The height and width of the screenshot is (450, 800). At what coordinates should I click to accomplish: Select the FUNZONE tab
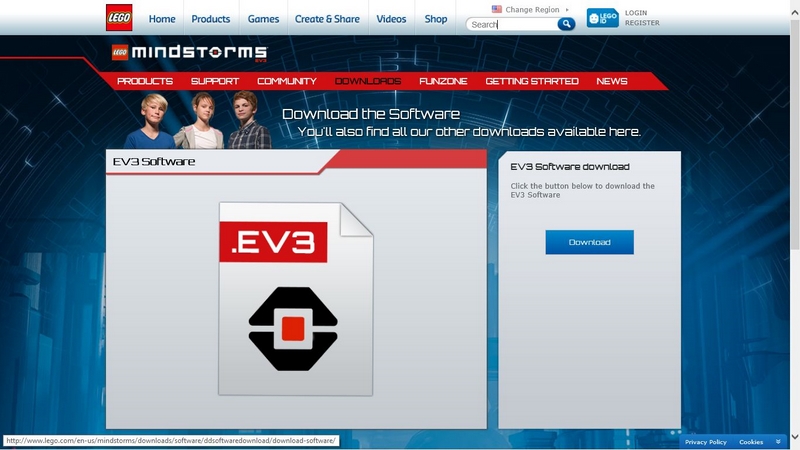tap(443, 81)
